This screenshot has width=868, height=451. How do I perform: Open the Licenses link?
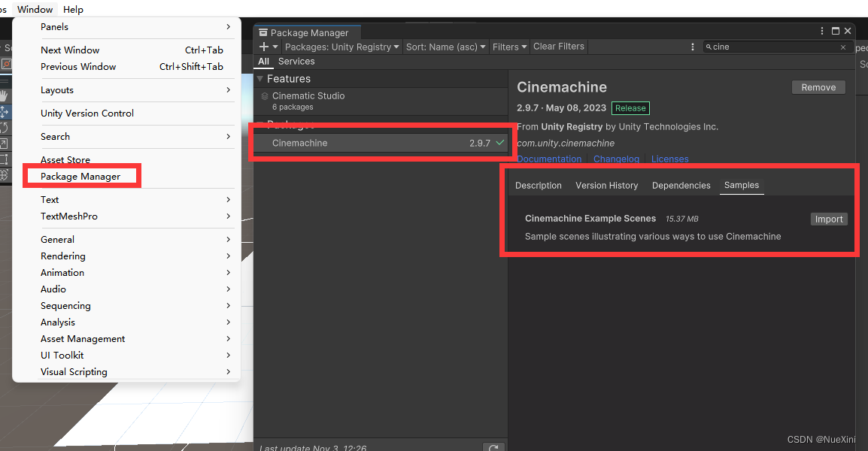[x=670, y=159]
